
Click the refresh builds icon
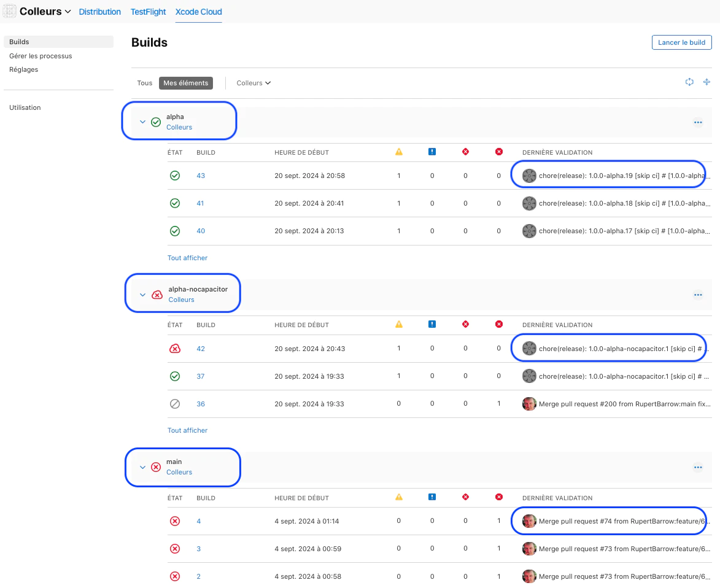point(689,82)
